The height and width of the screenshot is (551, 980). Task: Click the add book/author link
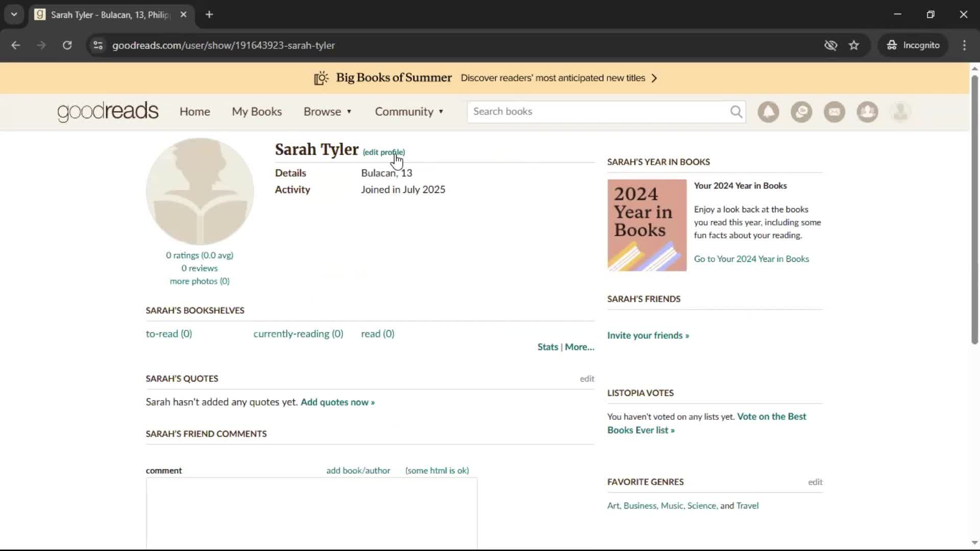(x=358, y=470)
